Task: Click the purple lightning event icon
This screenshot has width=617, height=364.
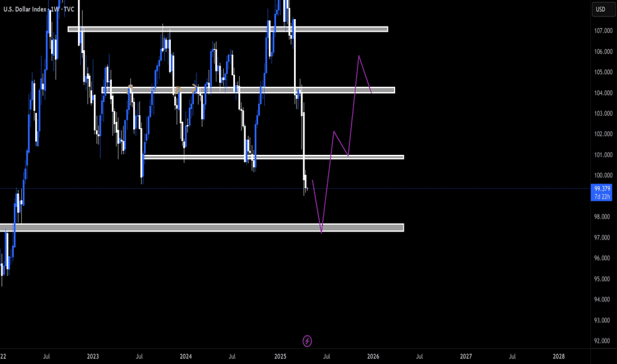Action: click(307, 341)
